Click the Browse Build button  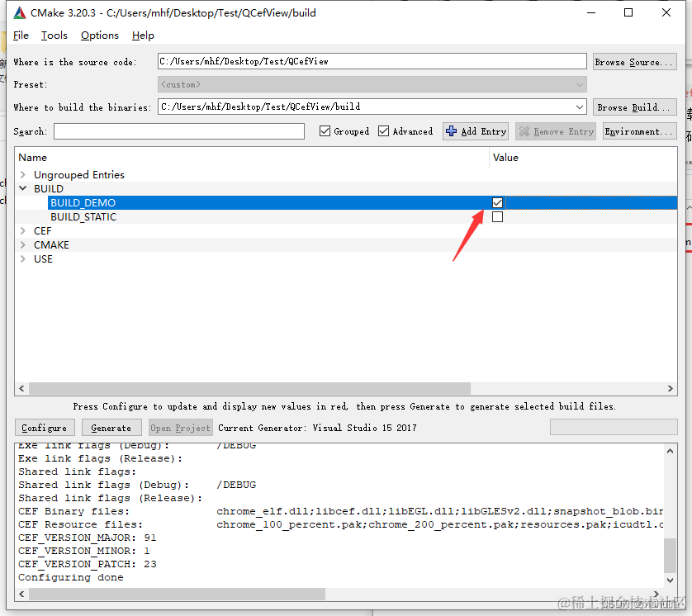coord(635,107)
